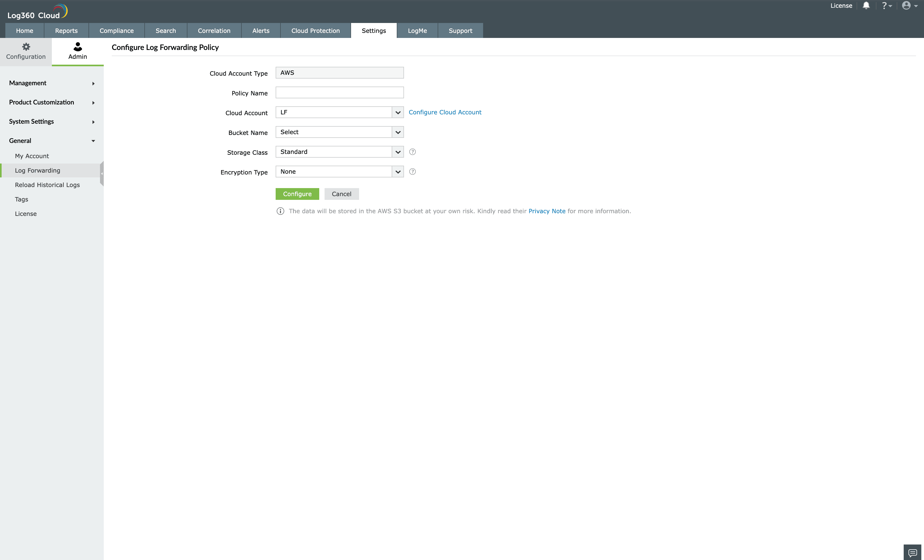Select Reload Historical Logs in sidebar
924x560 pixels.
click(x=47, y=185)
